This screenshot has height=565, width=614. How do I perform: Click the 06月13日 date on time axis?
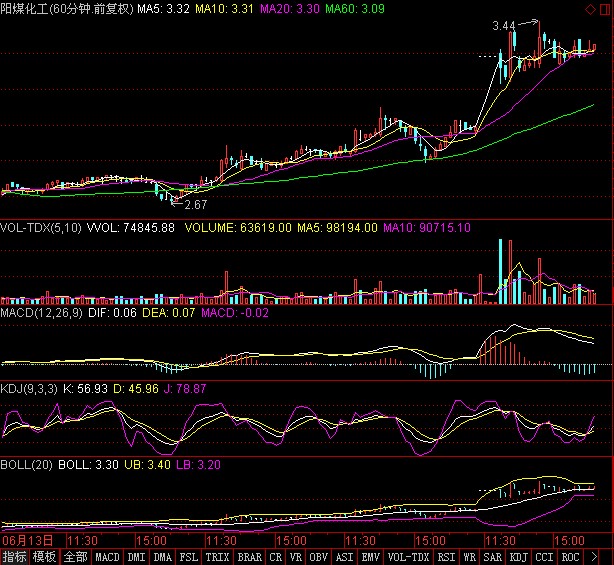tap(27, 541)
